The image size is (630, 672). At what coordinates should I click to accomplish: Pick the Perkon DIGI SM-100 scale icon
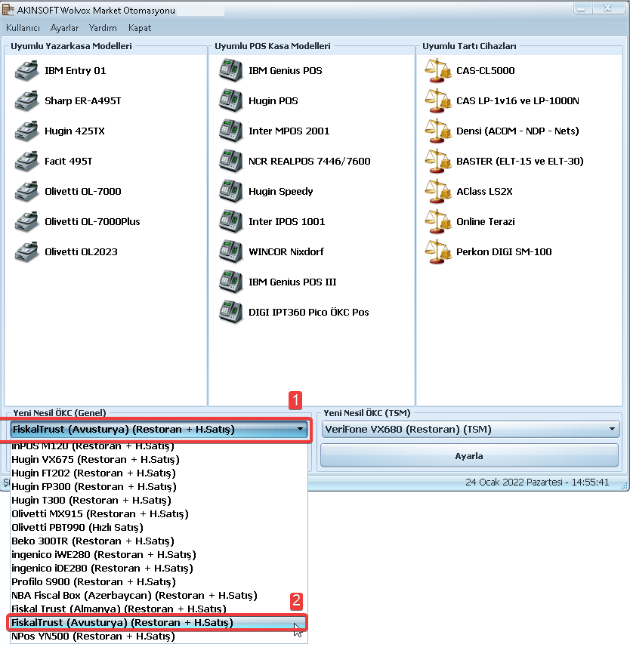(438, 252)
